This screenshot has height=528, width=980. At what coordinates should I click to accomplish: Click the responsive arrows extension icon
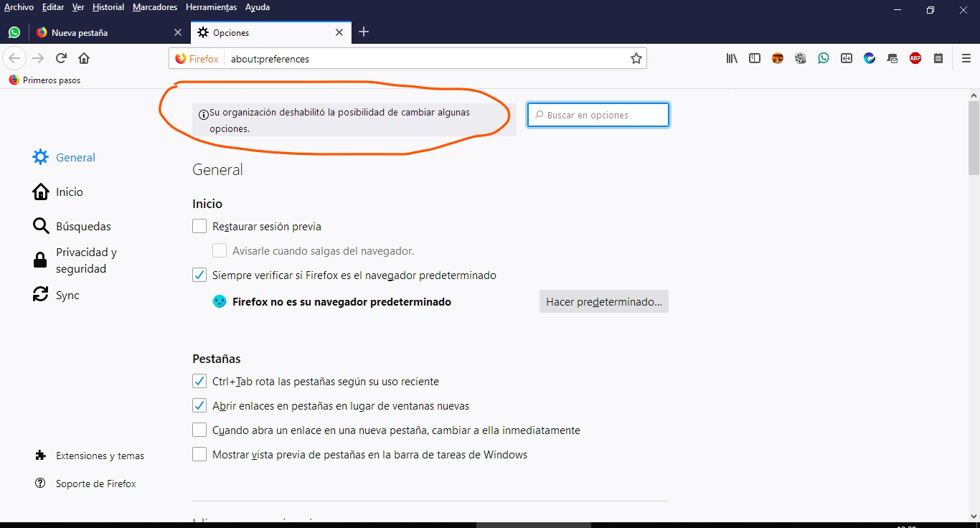click(847, 59)
